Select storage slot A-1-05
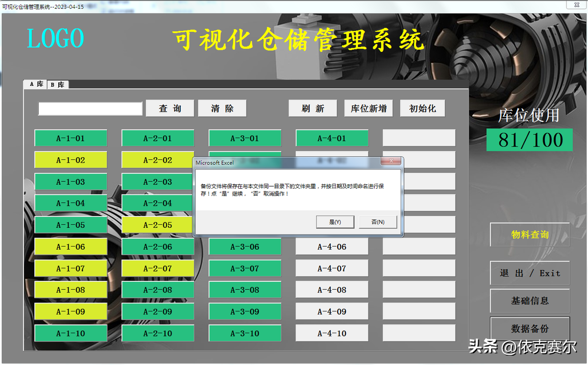The width and height of the screenshot is (588, 365). point(71,225)
